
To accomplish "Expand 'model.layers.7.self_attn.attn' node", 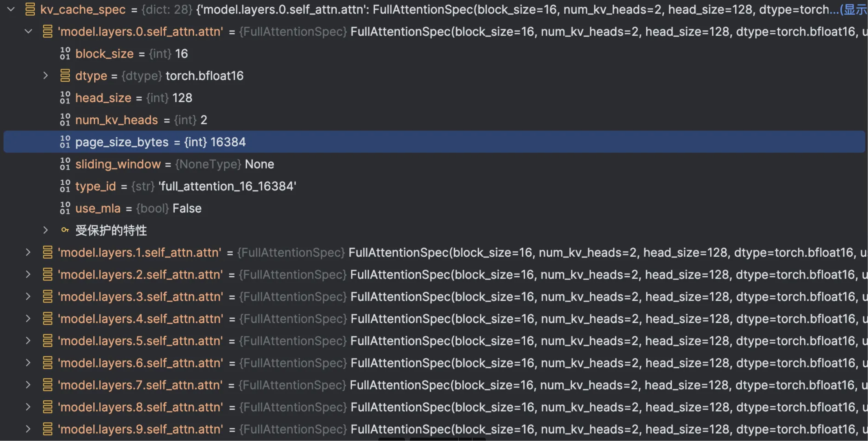I will pyautogui.click(x=28, y=385).
